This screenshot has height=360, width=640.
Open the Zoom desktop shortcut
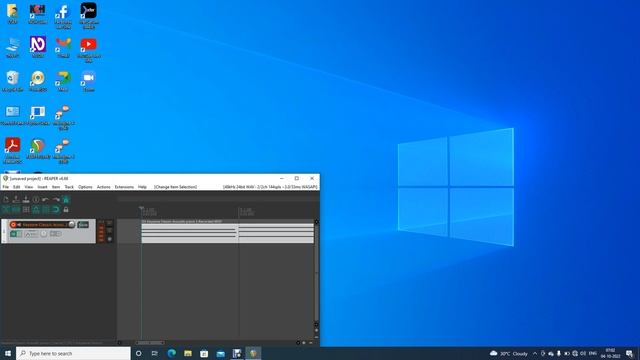pos(89,81)
